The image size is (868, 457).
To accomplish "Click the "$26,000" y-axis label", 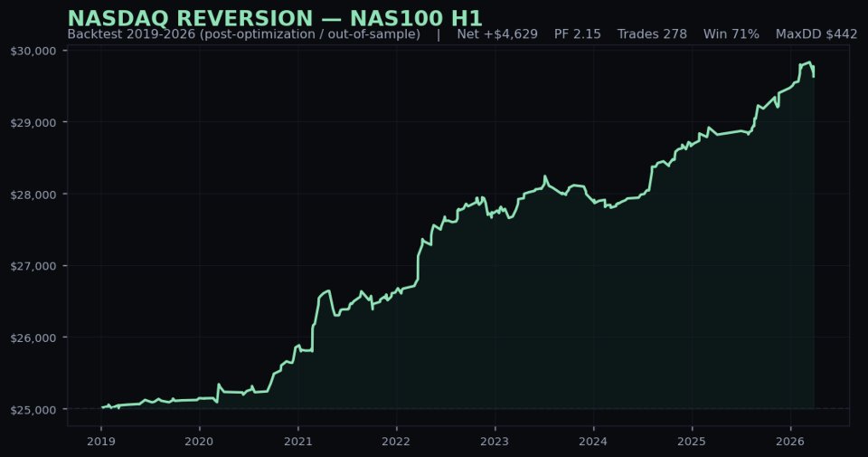I will (x=33, y=338).
